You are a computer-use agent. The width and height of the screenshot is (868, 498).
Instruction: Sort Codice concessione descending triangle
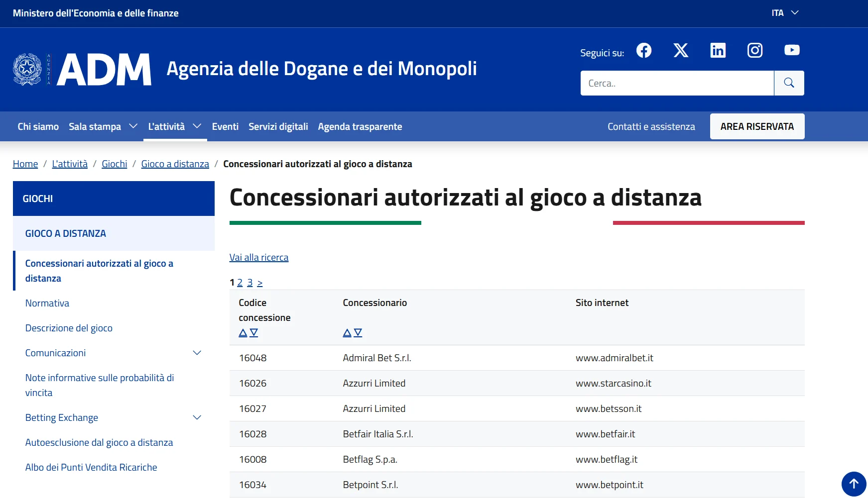pyautogui.click(x=254, y=333)
